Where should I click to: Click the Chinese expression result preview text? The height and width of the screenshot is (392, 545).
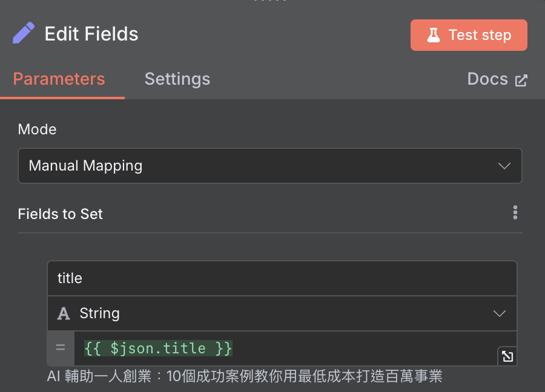coord(245,376)
